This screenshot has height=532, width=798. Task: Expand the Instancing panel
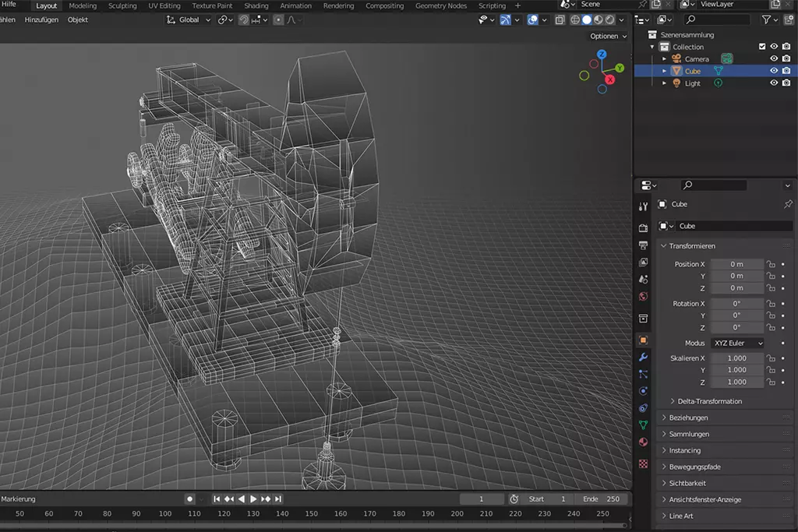click(x=684, y=450)
